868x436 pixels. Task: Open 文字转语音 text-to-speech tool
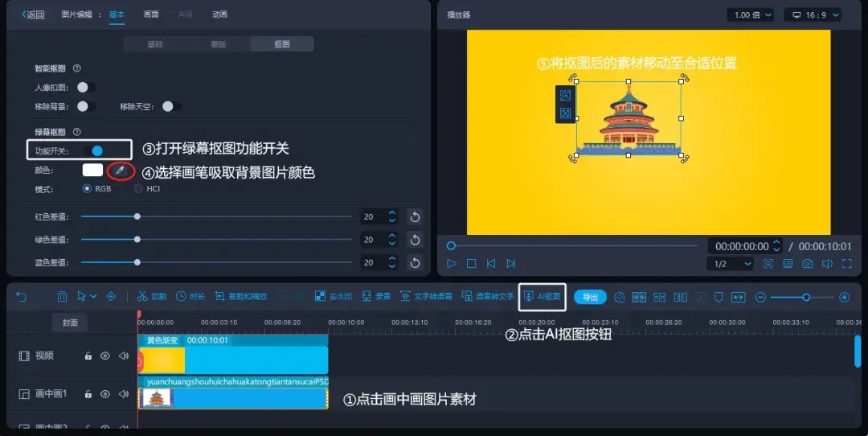[426, 296]
